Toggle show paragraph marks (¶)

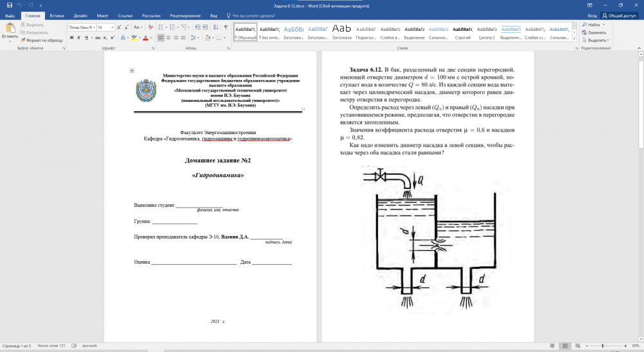coord(225,28)
